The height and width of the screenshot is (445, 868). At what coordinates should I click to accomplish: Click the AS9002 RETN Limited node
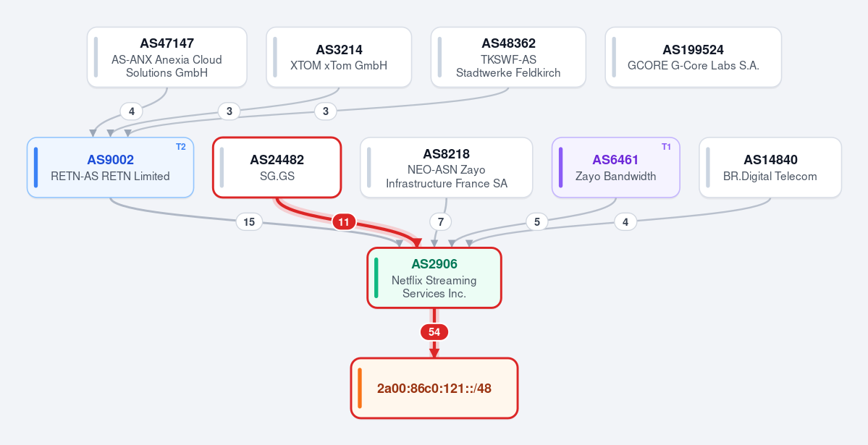[x=110, y=167]
